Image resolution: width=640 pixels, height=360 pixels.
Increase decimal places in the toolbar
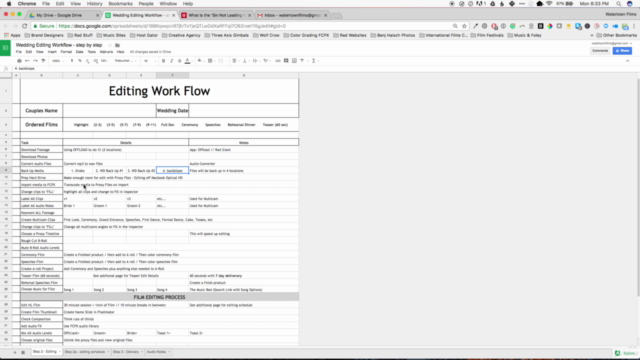[96, 61]
